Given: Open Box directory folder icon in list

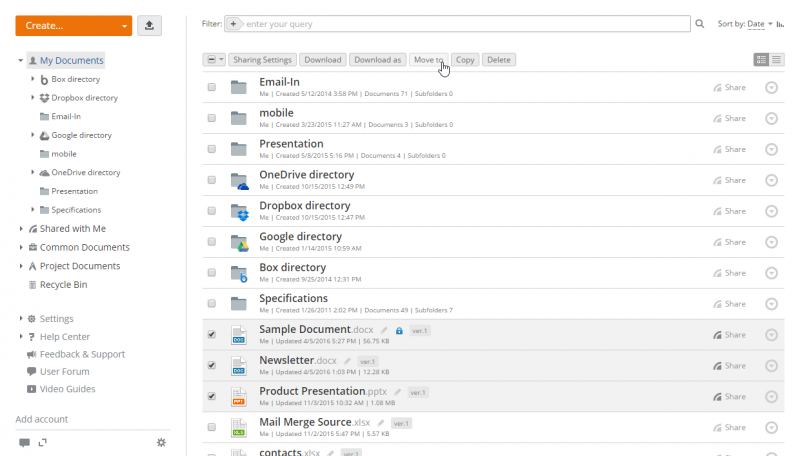Looking at the screenshot, I should point(239,273).
